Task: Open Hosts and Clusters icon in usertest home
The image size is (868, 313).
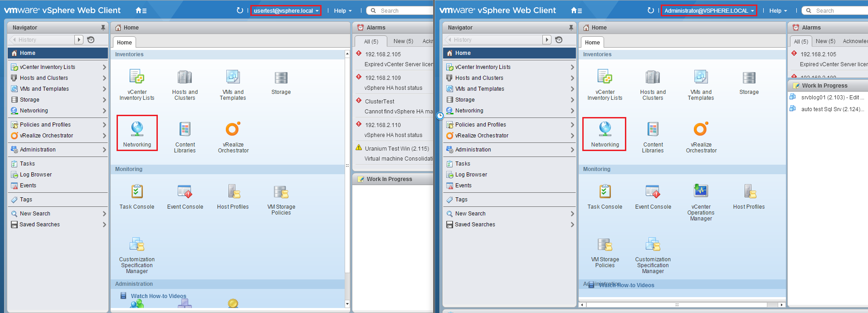Action: (x=185, y=84)
